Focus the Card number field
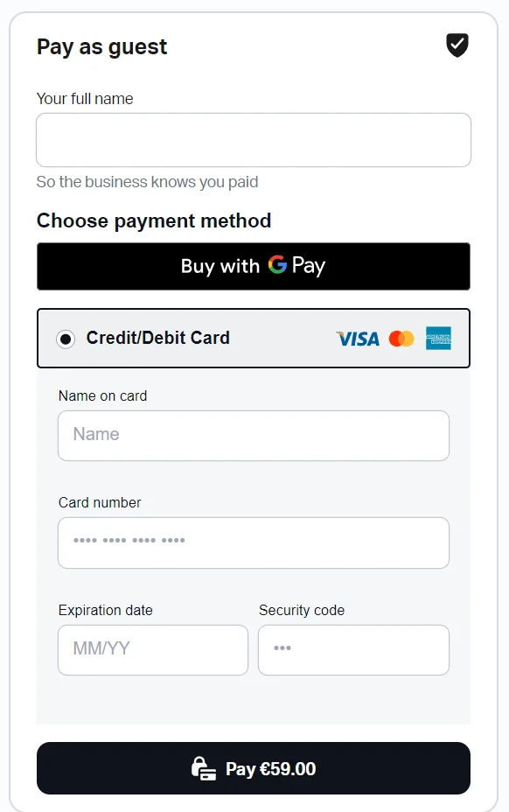Image resolution: width=509 pixels, height=812 pixels. coord(254,542)
